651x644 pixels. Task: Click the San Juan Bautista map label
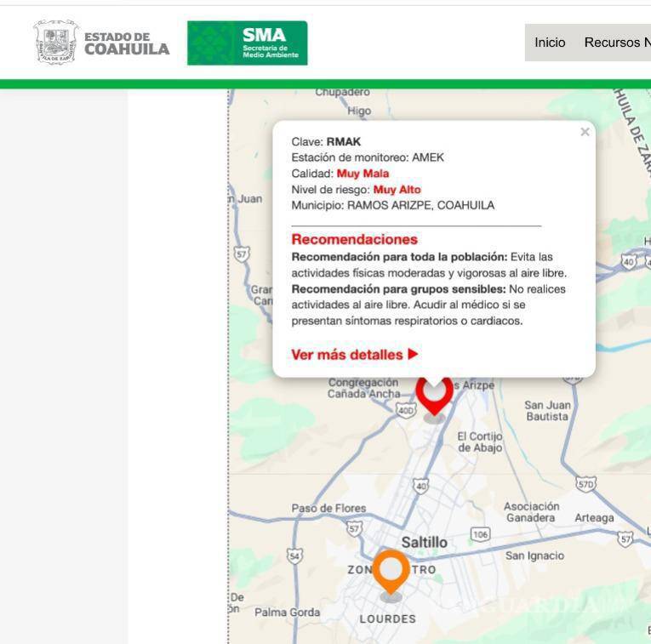click(546, 411)
